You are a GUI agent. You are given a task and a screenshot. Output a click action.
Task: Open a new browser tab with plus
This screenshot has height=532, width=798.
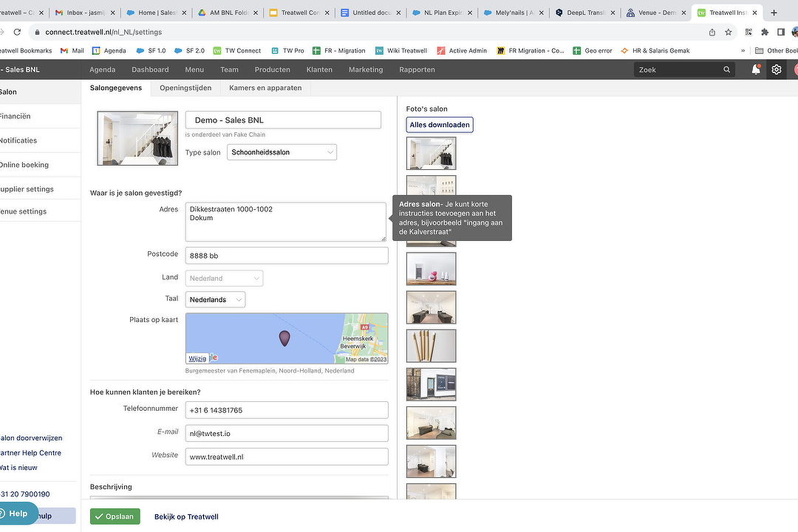[x=774, y=13]
